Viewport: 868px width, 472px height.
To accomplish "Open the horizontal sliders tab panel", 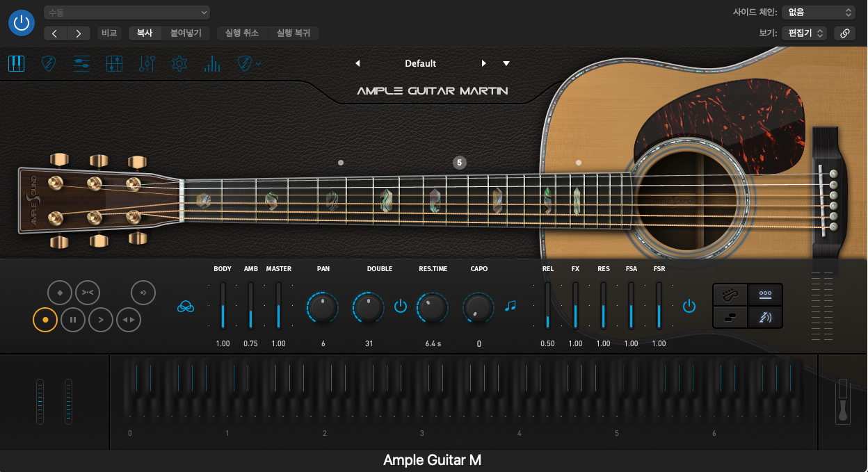I will coord(81,64).
